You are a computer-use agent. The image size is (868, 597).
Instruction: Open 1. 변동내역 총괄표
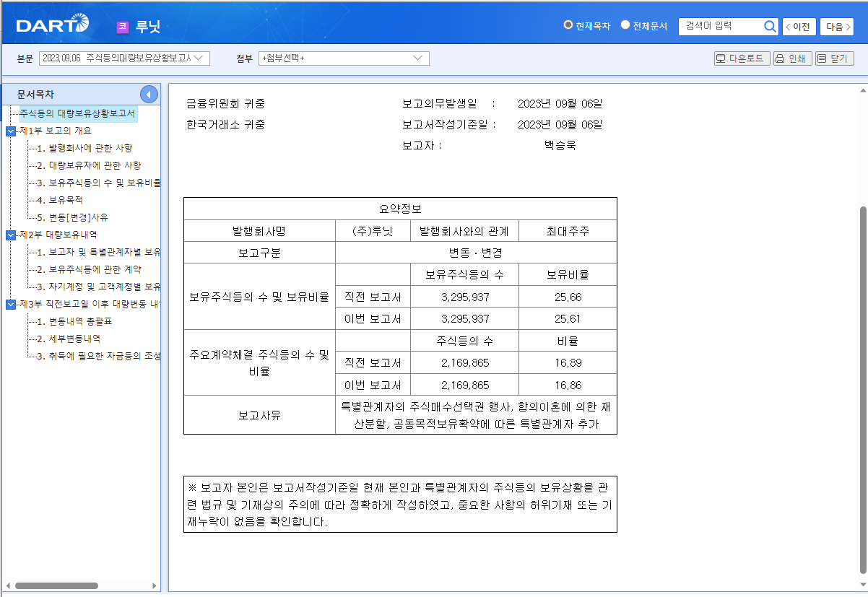[75, 321]
